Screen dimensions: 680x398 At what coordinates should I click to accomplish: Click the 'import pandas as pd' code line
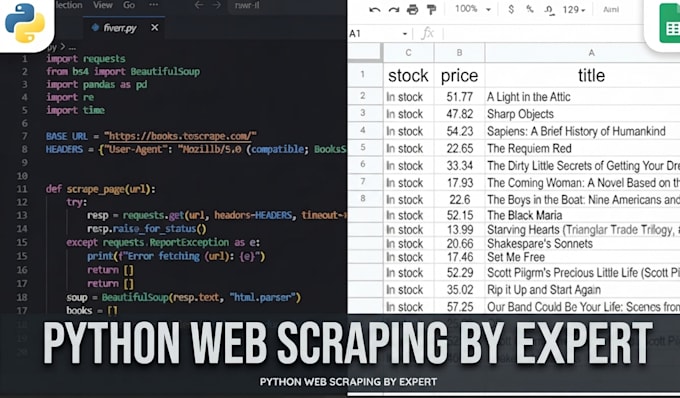[x=96, y=85]
